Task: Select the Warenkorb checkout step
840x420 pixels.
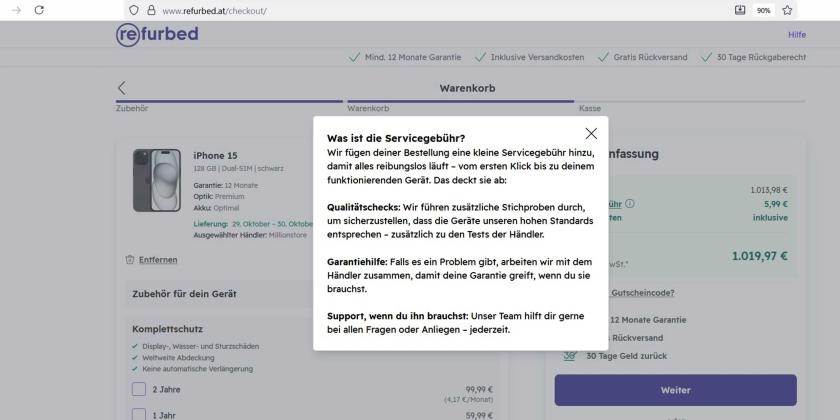Action: [x=368, y=108]
